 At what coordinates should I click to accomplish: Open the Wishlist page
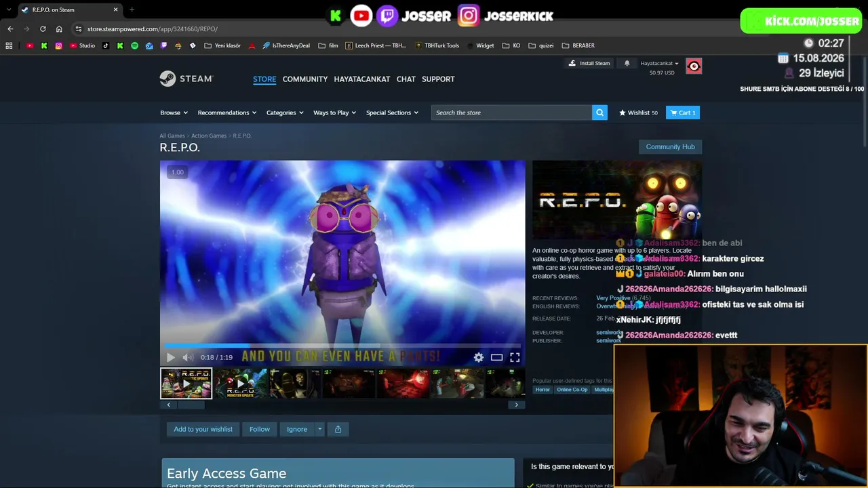638,113
